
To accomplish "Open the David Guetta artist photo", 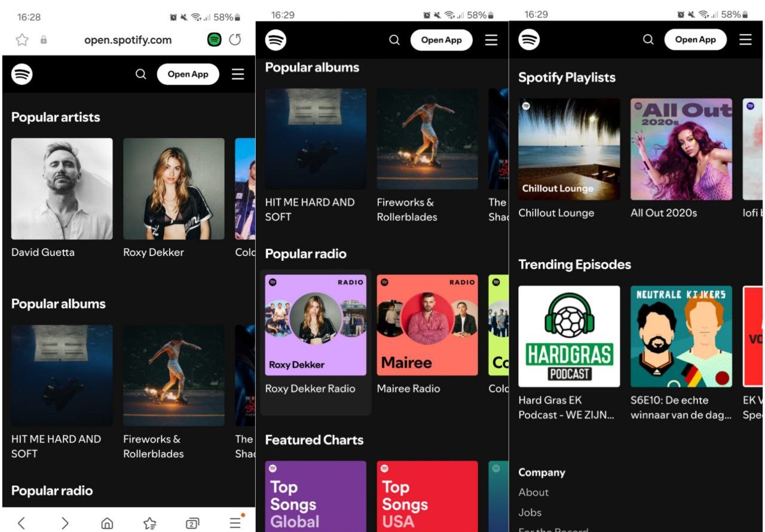I will tap(62, 189).
